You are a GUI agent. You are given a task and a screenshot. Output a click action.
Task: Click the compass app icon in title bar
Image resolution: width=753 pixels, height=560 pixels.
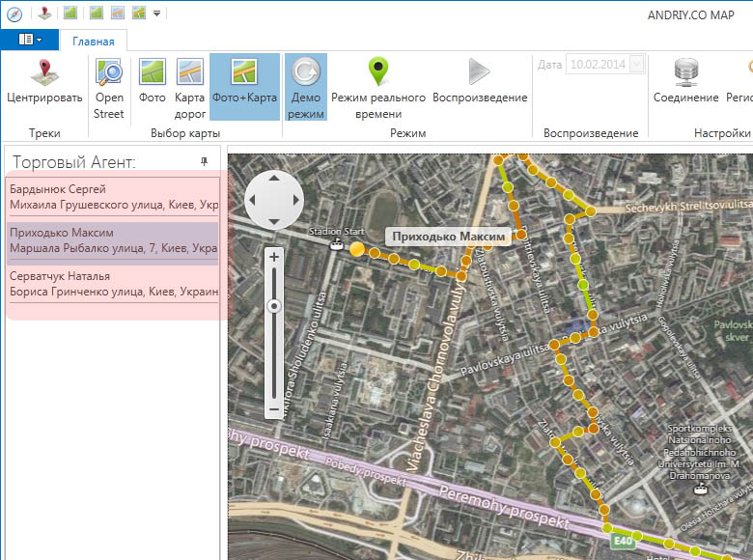tap(14, 14)
